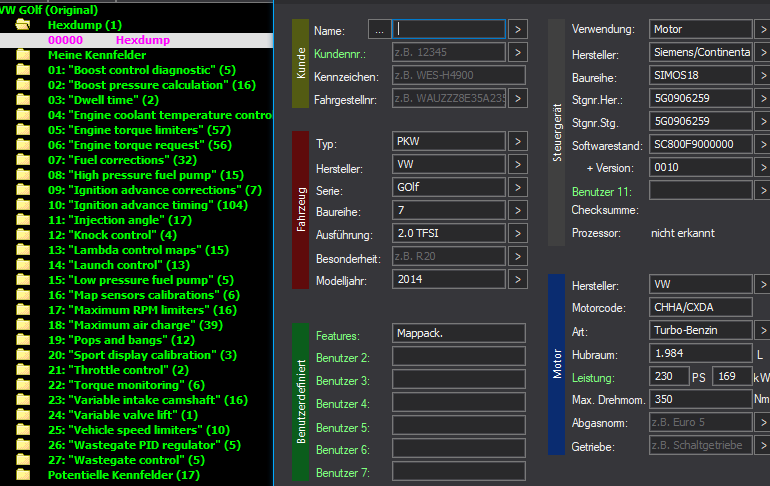The height and width of the screenshot is (486, 770).
Task: Click folder icon of Maximum air charge
Action: pyautogui.click(x=23, y=325)
